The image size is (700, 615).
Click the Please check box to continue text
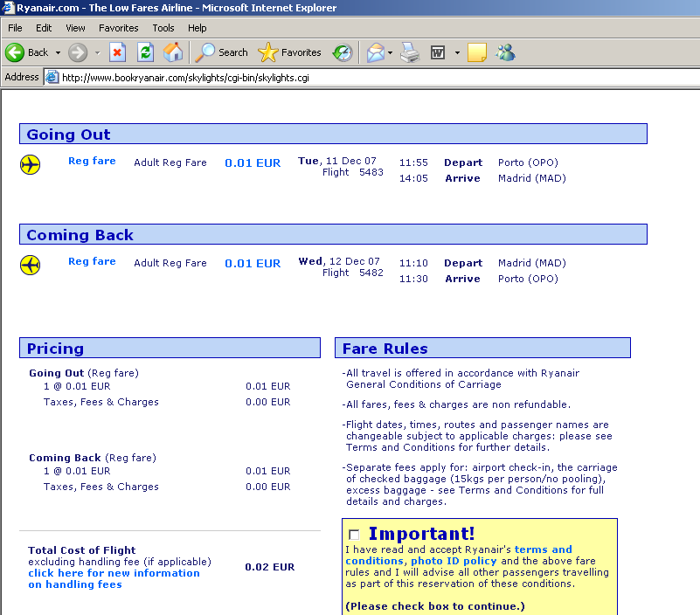(435, 606)
